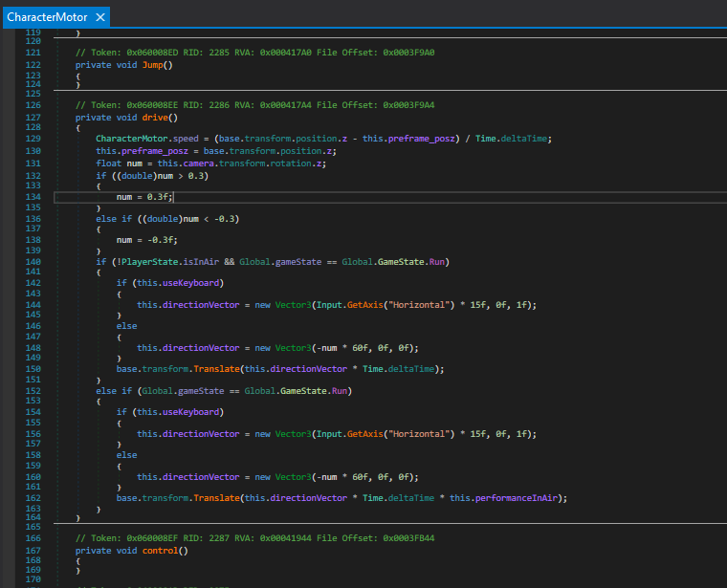Click PlayerState on line 140
Viewport: 727px width, 588px height.
click(x=150, y=262)
